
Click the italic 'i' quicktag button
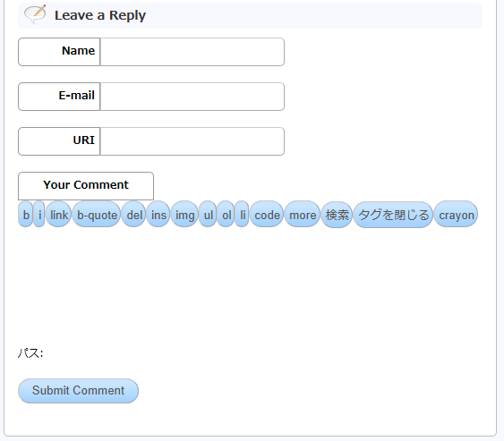[39, 214]
